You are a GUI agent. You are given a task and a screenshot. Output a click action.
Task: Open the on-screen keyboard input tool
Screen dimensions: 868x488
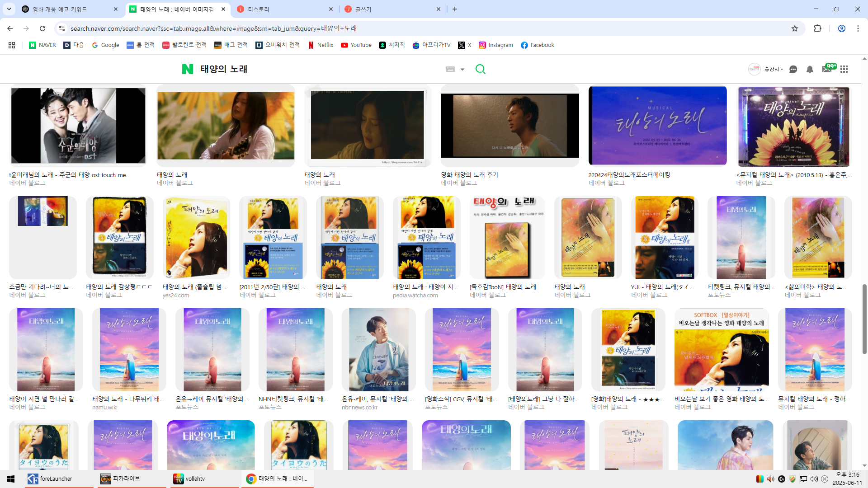pos(450,69)
